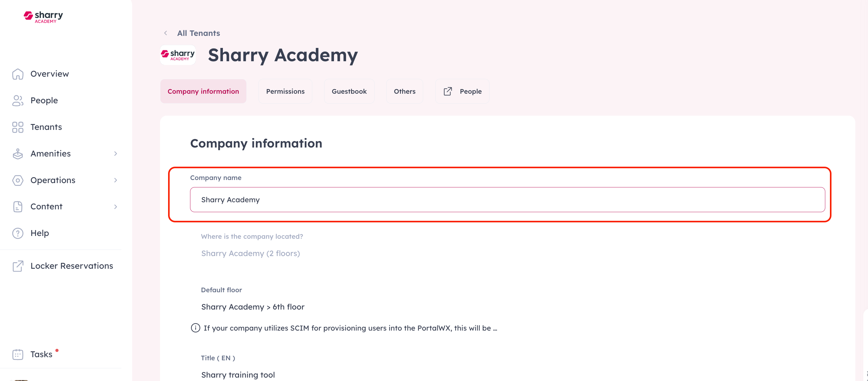The width and height of the screenshot is (868, 381).
Task: Go back to All Tenants
Action: 198,33
